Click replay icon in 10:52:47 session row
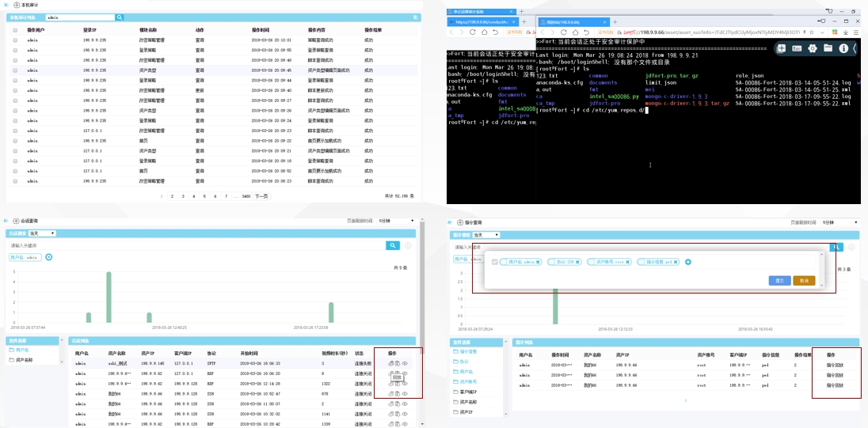This screenshot has width=868, height=428. click(390, 394)
